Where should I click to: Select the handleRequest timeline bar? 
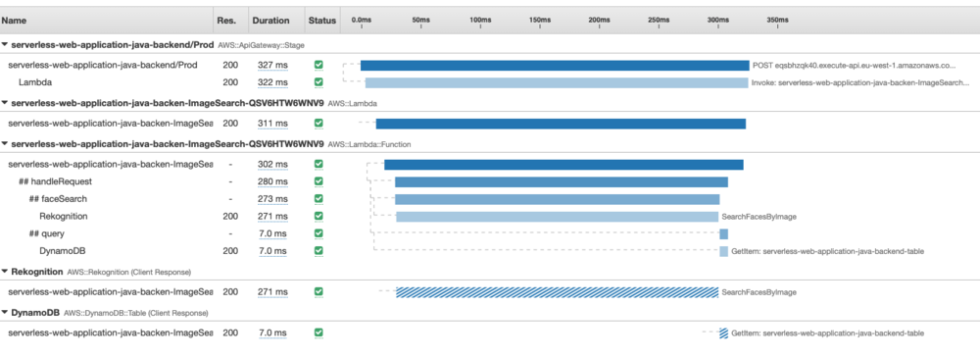(562, 182)
